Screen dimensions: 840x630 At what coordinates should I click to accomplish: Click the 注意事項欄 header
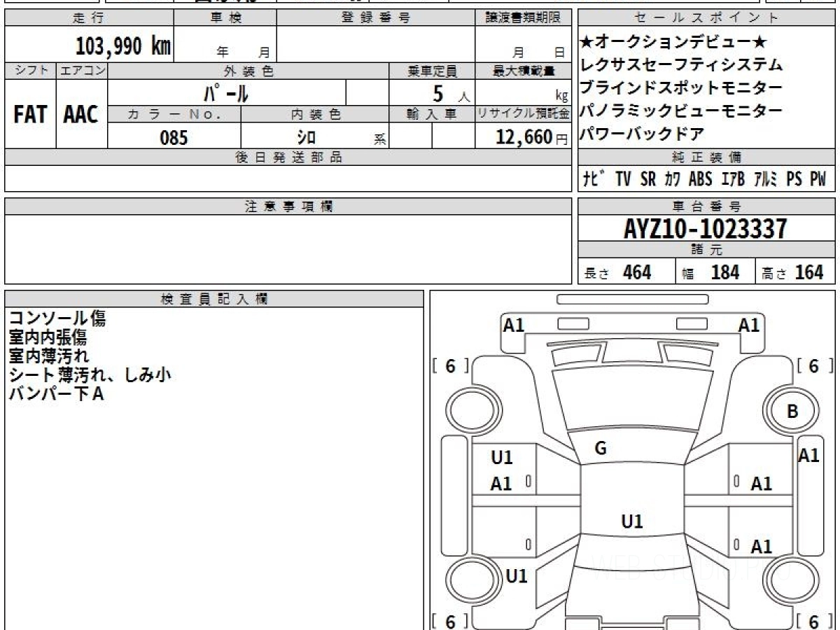(x=288, y=206)
